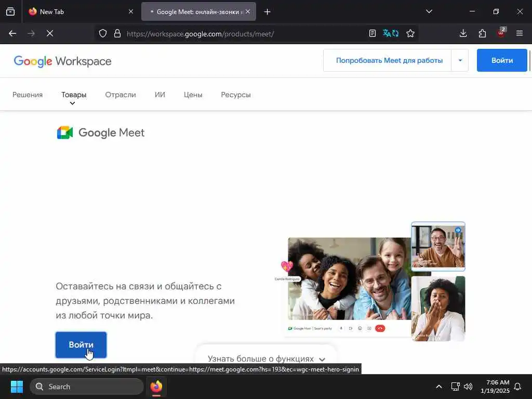
Task: Close the Google Meet tab
Action: (x=248, y=11)
